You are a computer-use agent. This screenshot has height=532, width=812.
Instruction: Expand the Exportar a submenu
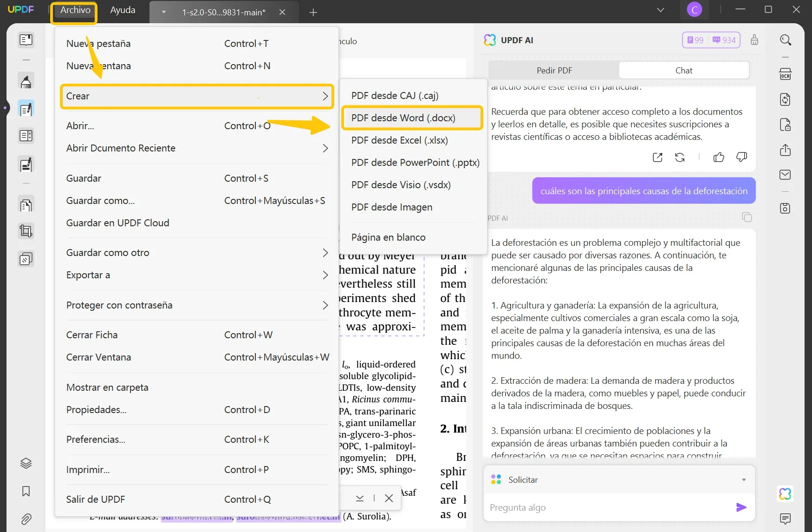click(x=197, y=275)
